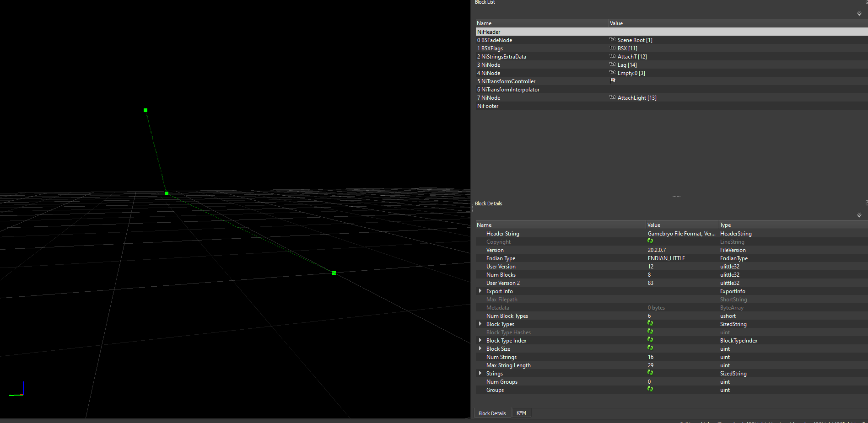
Task: Click the green icon next to Copyright value
Action: click(650, 241)
